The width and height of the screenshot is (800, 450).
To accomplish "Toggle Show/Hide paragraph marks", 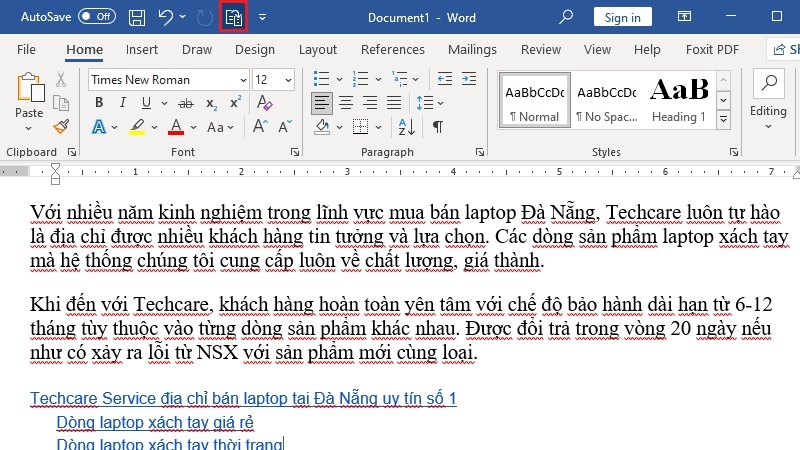I will pos(438,127).
